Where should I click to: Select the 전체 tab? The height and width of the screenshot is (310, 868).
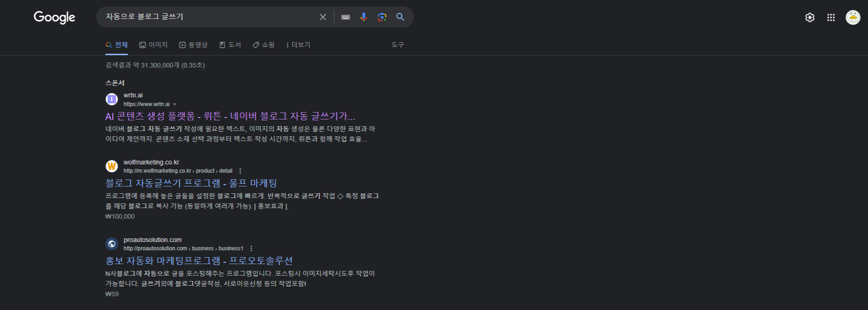117,45
